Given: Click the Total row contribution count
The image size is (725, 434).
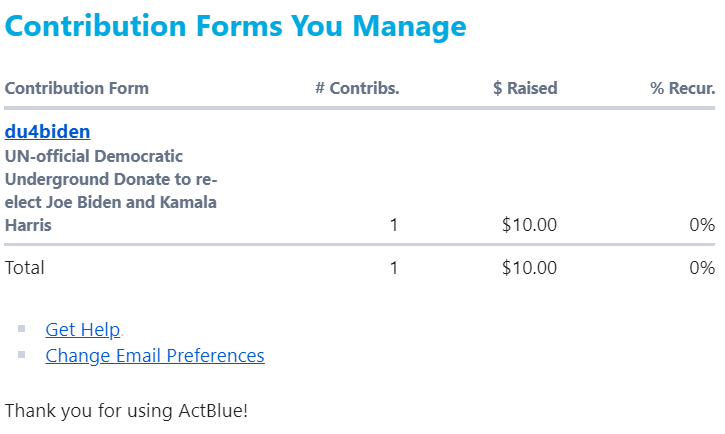Looking at the screenshot, I should pyautogui.click(x=394, y=267).
